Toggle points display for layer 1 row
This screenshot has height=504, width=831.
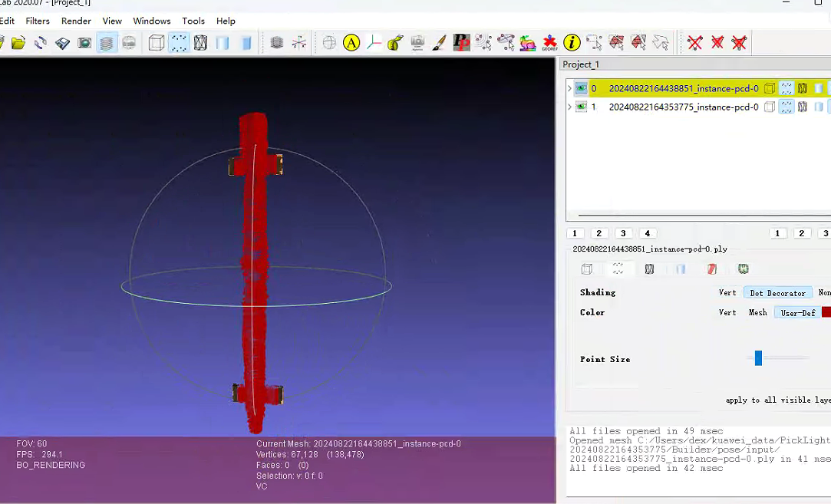pyautogui.click(x=786, y=107)
